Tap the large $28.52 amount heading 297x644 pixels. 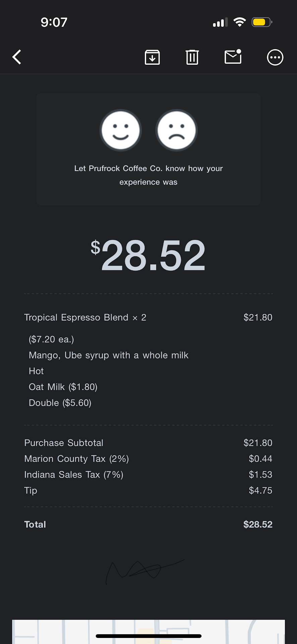pos(148,255)
